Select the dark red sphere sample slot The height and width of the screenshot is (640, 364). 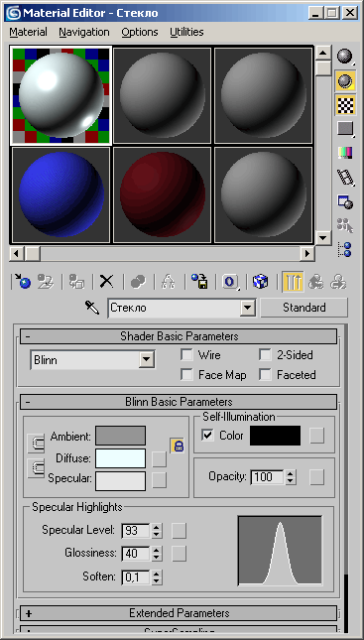pos(162,194)
